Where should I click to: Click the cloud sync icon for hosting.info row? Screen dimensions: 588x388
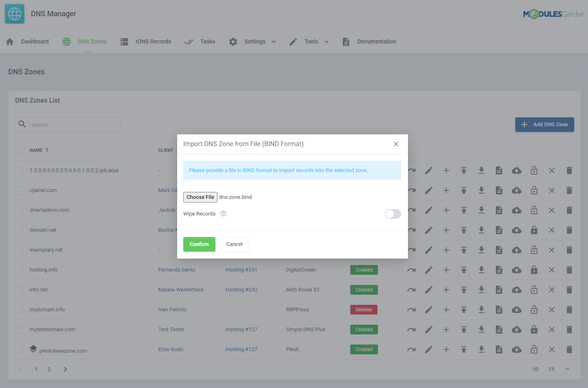point(516,269)
